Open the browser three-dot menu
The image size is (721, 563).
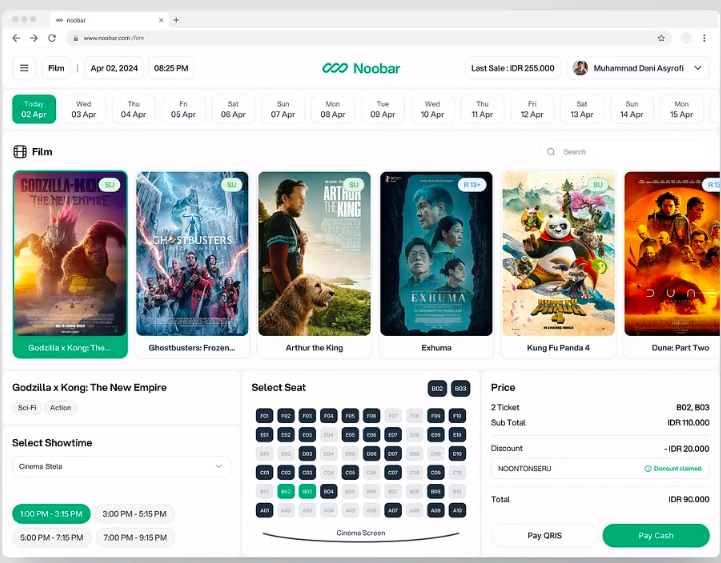(704, 38)
